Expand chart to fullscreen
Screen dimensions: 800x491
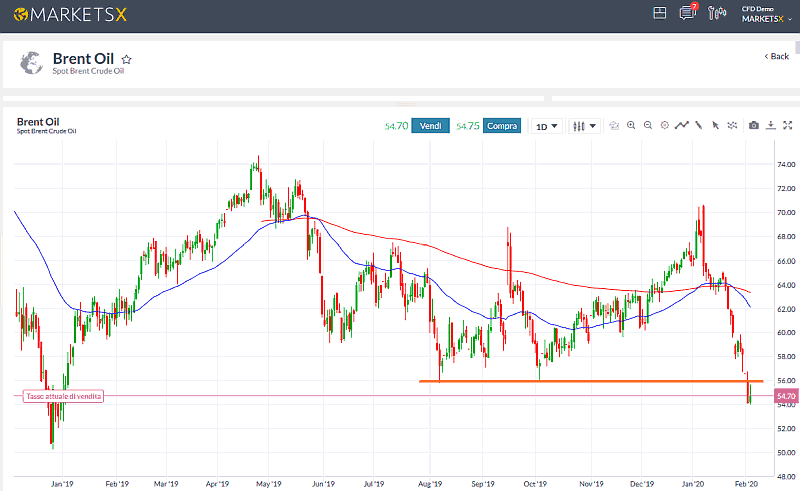(787, 126)
